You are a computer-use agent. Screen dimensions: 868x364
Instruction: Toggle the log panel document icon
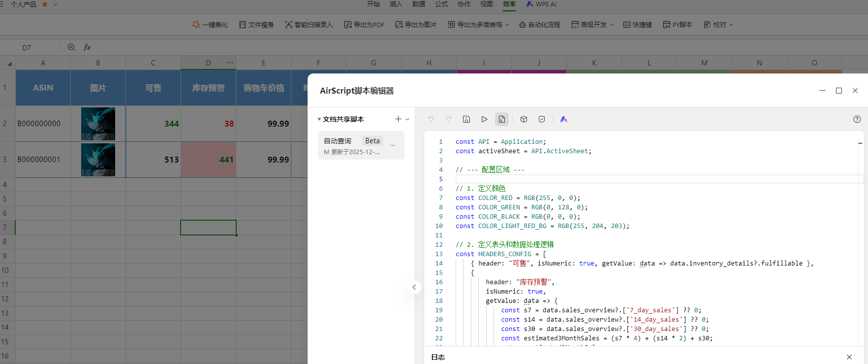(502, 119)
